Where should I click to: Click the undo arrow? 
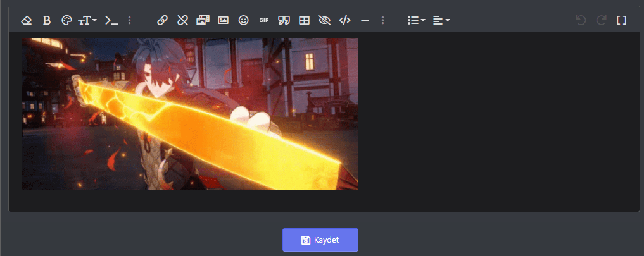pyautogui.click(x=581, y=20)
